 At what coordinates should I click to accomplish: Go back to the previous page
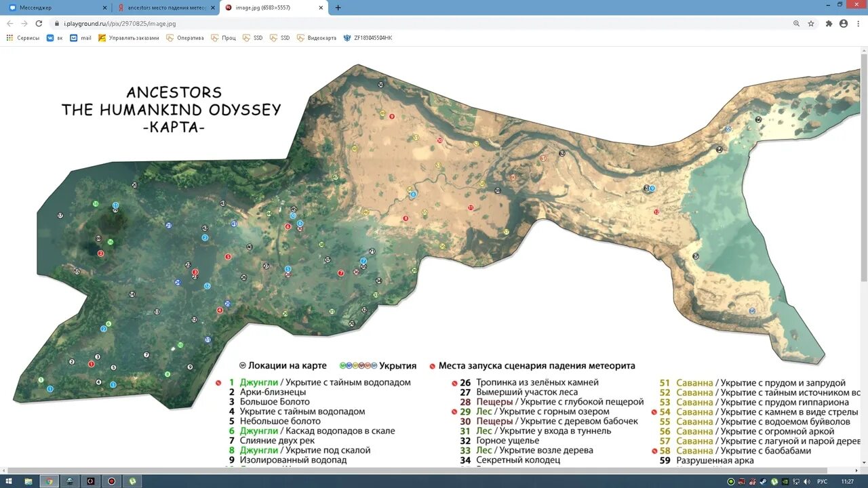point(9,23)
